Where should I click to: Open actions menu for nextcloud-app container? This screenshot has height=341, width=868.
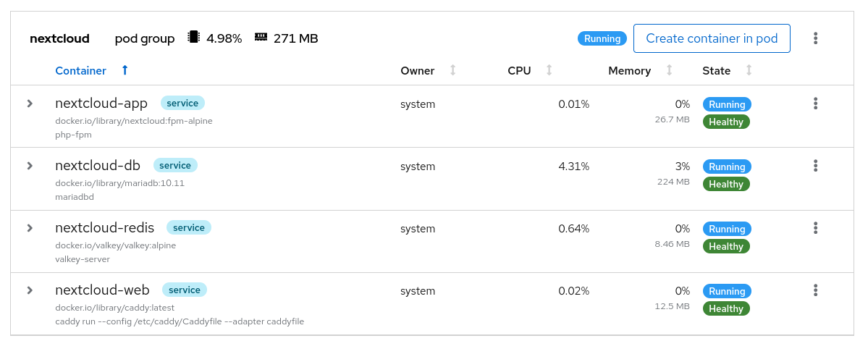pyautogui.click(x=816, y=104)
